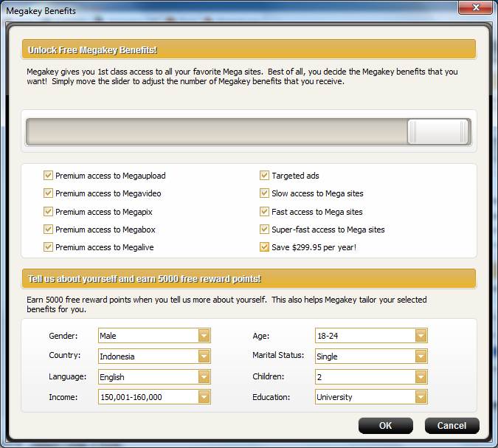The image size is (498, 448).
Task: Click the Language field showing English
Action: (154, 377)
